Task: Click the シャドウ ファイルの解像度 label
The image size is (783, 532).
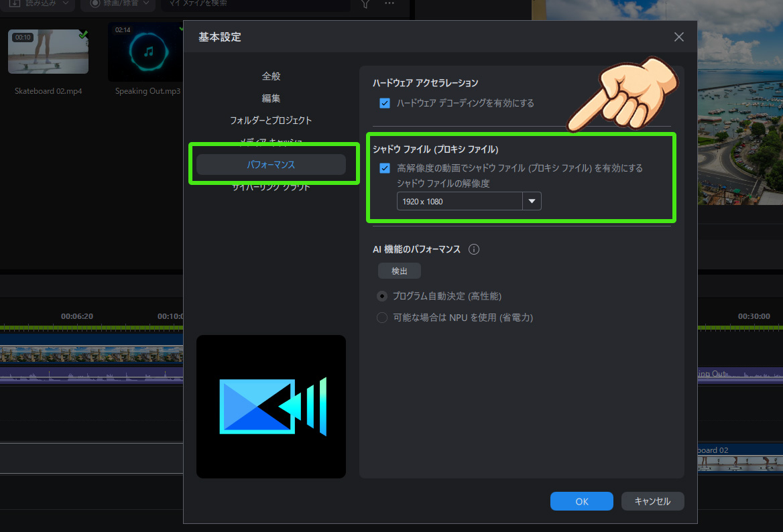Action: click(x=443, y=184)
